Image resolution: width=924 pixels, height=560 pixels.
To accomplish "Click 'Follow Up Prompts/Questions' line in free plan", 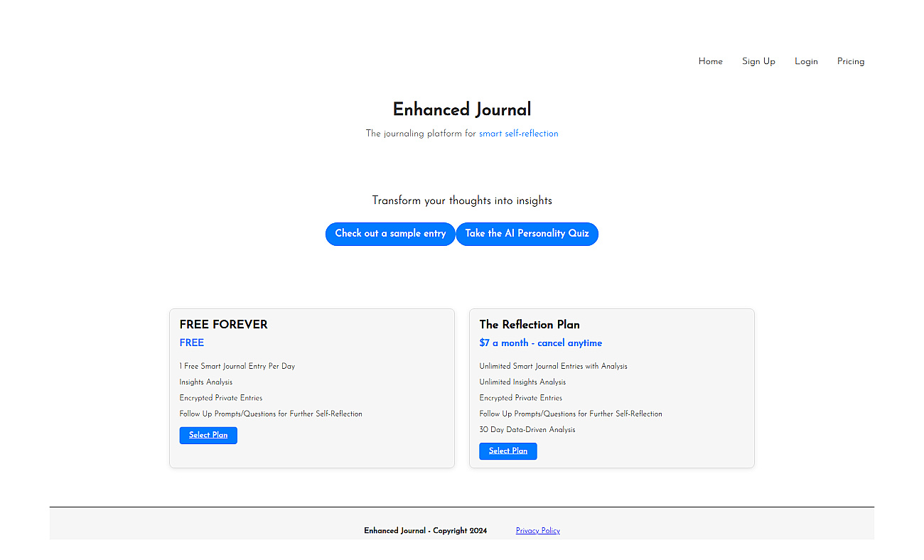I will click(271, 414).
